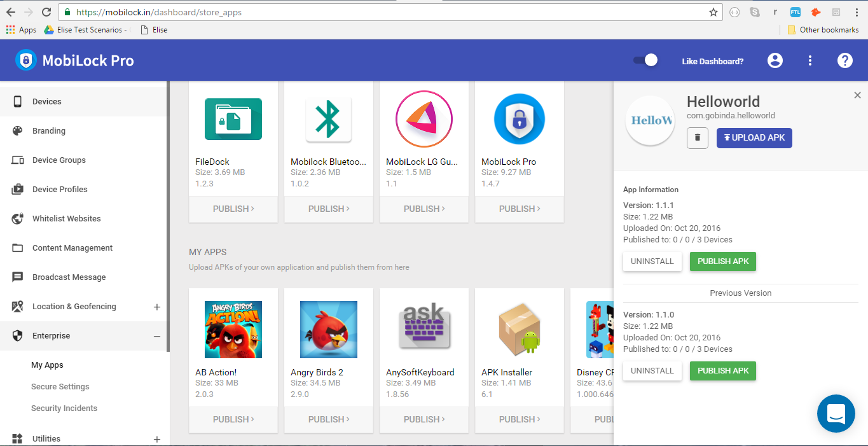Click the MobiLock Pro logo in header

click(x=25, y=60)
